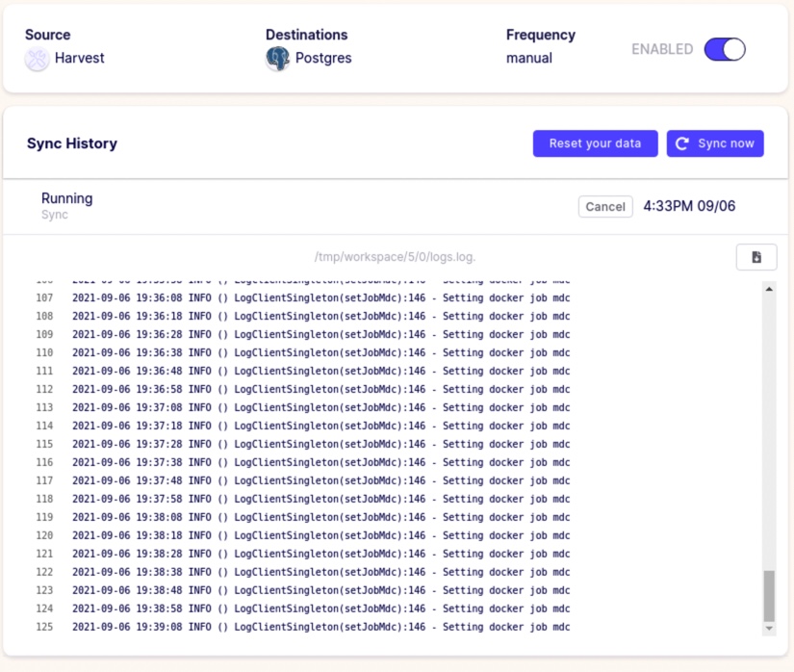The width and height of the screenshot is (794, 672).
Task: Click the /tmp/workspace/5/0/logs.log path
Action: click(x=395, y=257)
